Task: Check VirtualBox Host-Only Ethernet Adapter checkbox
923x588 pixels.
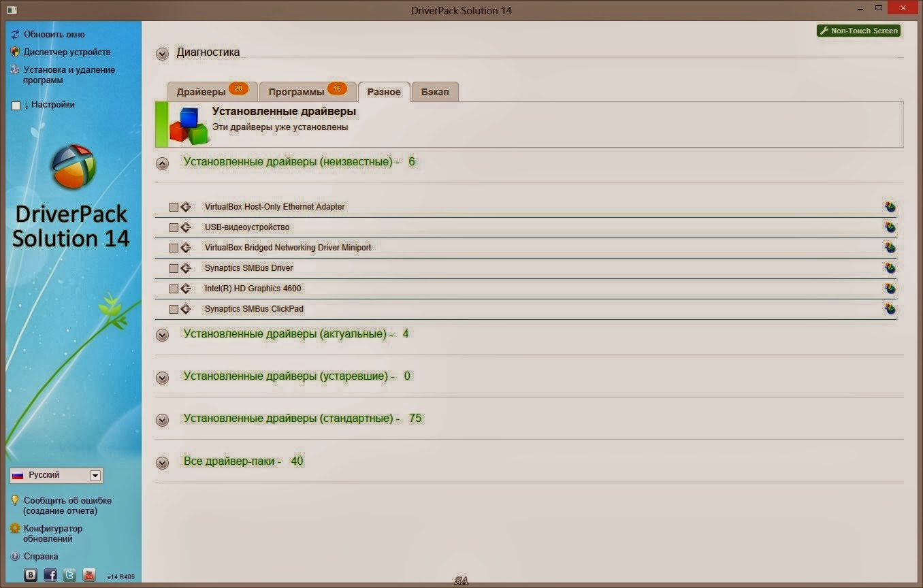Action: [x=174, y=207]
